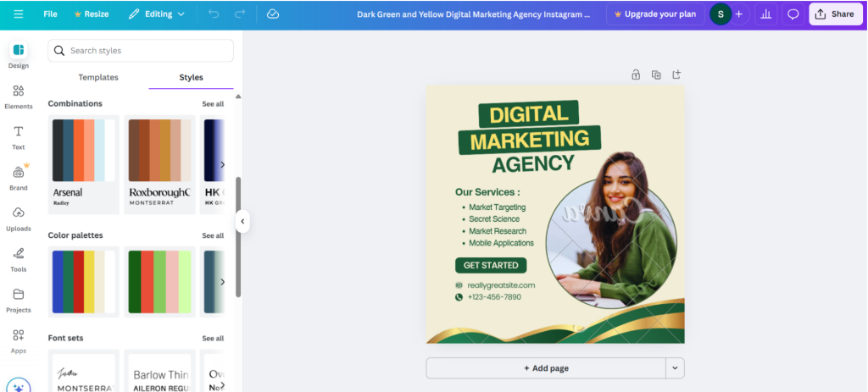Click the duplicate page icon above canvas

click(x=656, y=75)
